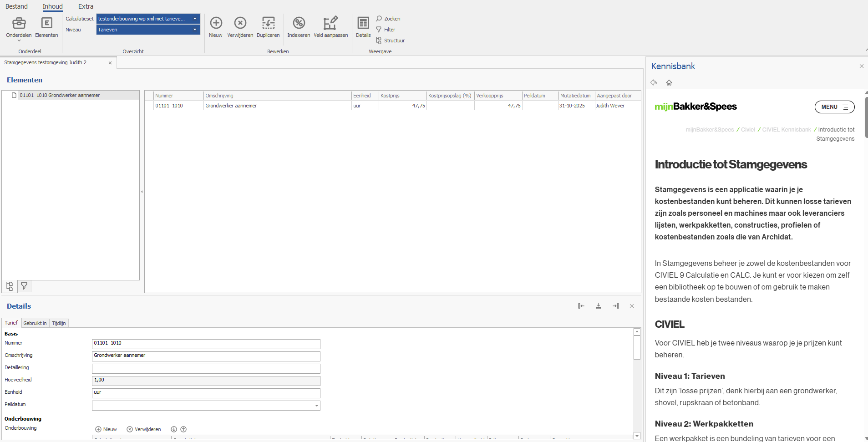868x442 pixels.
Task: Open the Tijdlijn tab
Action: [59, 323]
